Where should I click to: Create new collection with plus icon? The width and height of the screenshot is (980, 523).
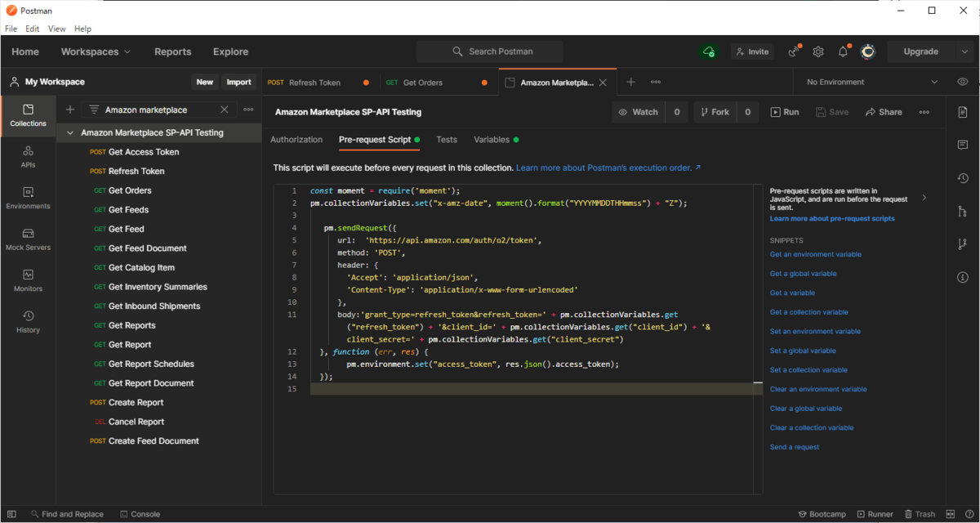click(x=70, y=110)
